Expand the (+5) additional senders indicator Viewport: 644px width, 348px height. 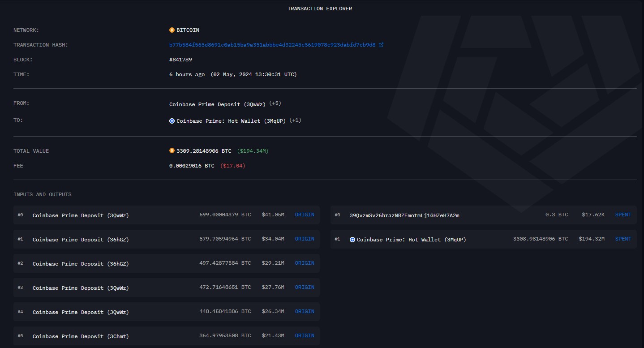[275, 104]
